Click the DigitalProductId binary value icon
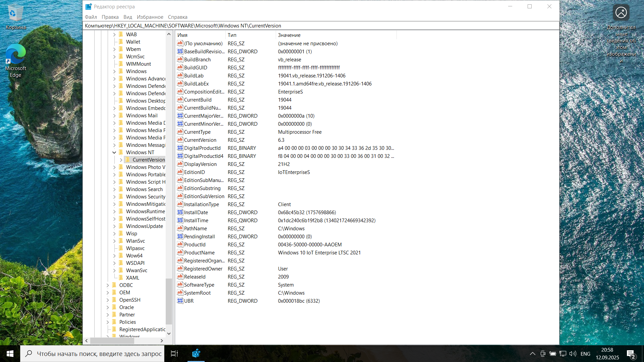Image resolution: width=644 pixels, height=362 pixels. [x=180, y=148]
